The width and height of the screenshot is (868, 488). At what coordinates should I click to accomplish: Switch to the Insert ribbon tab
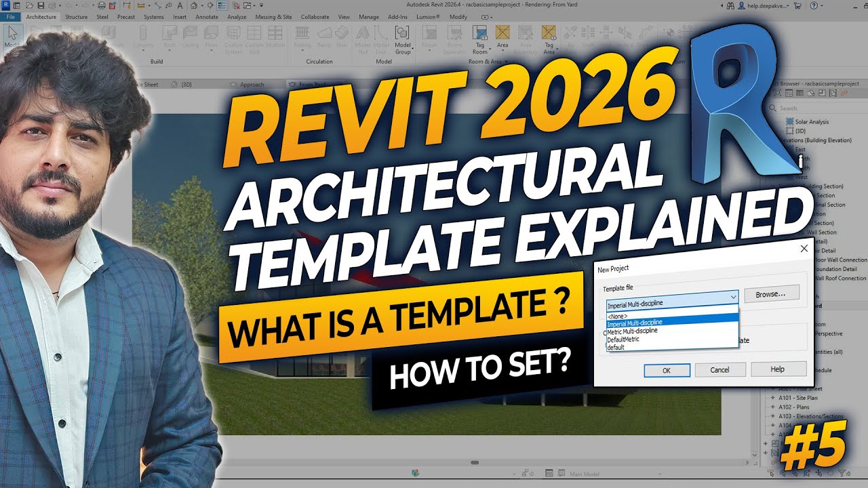click(180, 16)
